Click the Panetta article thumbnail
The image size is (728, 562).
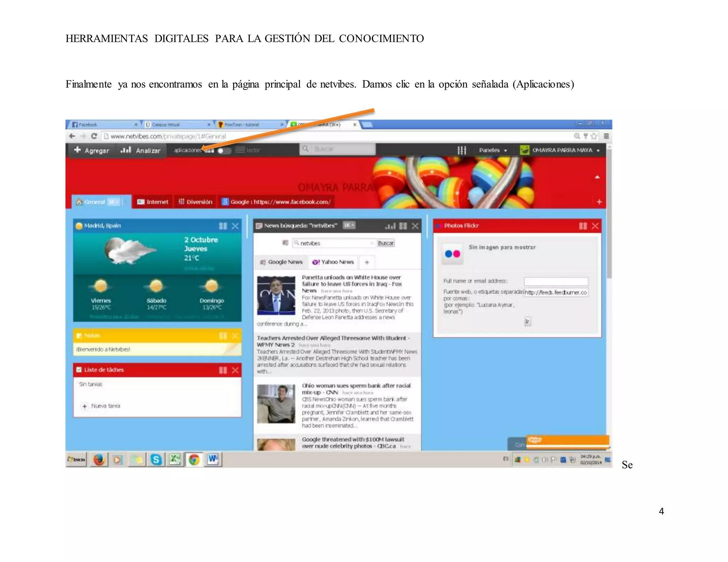tap(276, 296)
